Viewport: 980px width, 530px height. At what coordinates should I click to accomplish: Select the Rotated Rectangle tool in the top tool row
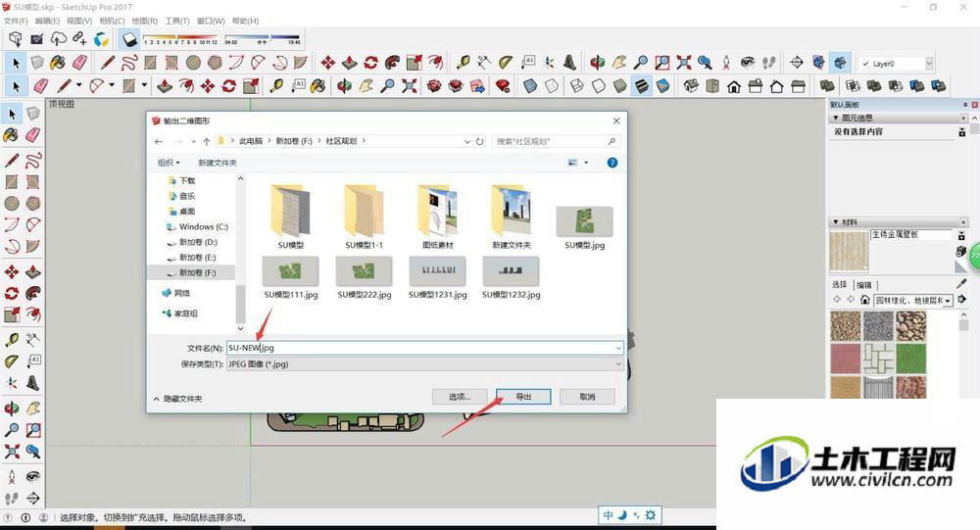tap(171, 62)
